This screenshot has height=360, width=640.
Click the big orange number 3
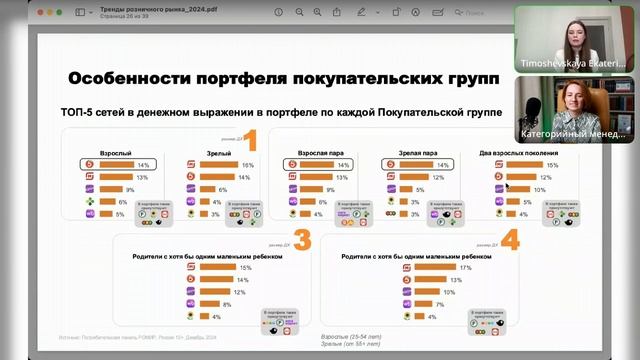tap(302, 240)
